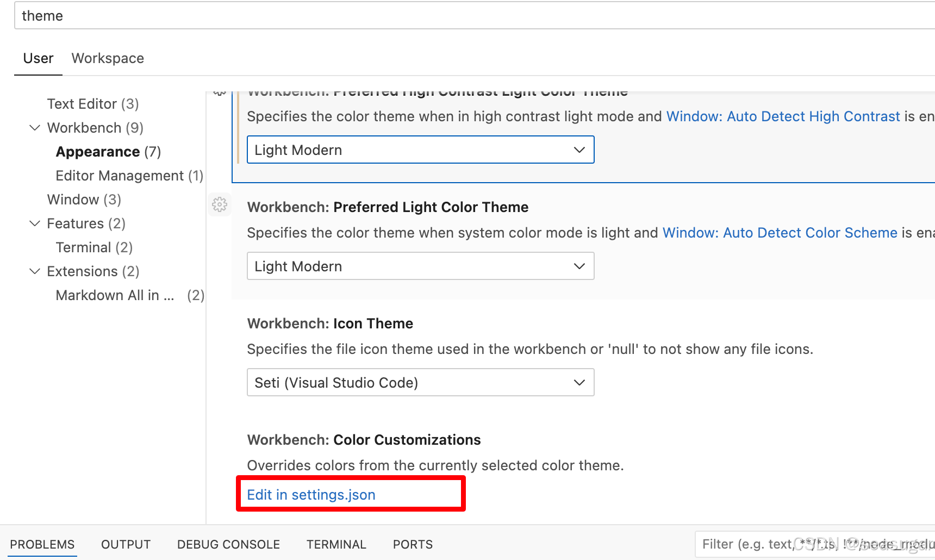935x560 pixels.
Task: Select Markdown All in ... (2) tree item
Action: (130, 295)
